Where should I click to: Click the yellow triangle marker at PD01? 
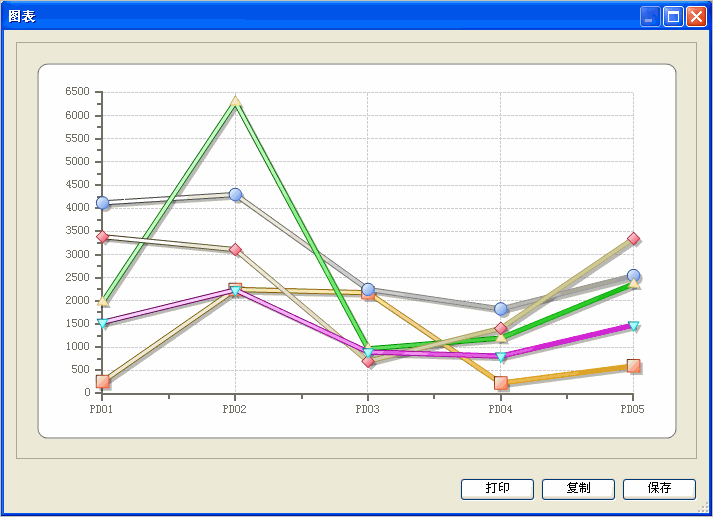pos(103,301)
